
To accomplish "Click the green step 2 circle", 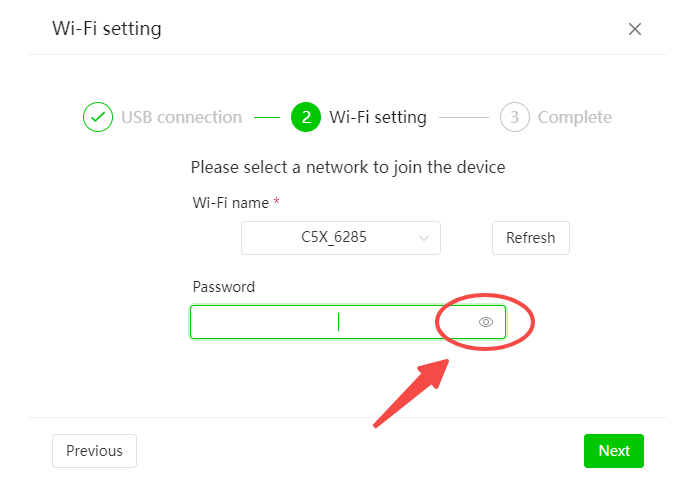I will 306,117.
